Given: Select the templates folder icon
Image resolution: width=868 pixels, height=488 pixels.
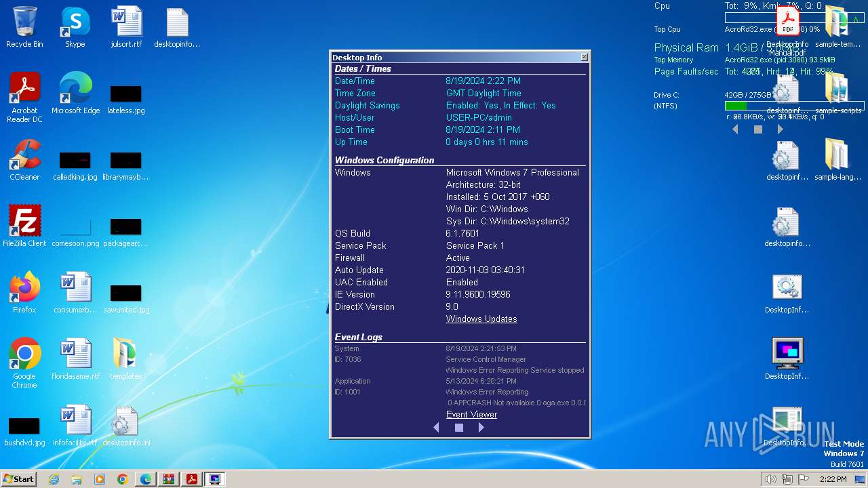Looking at the screenshot, I should coord(126,359).
